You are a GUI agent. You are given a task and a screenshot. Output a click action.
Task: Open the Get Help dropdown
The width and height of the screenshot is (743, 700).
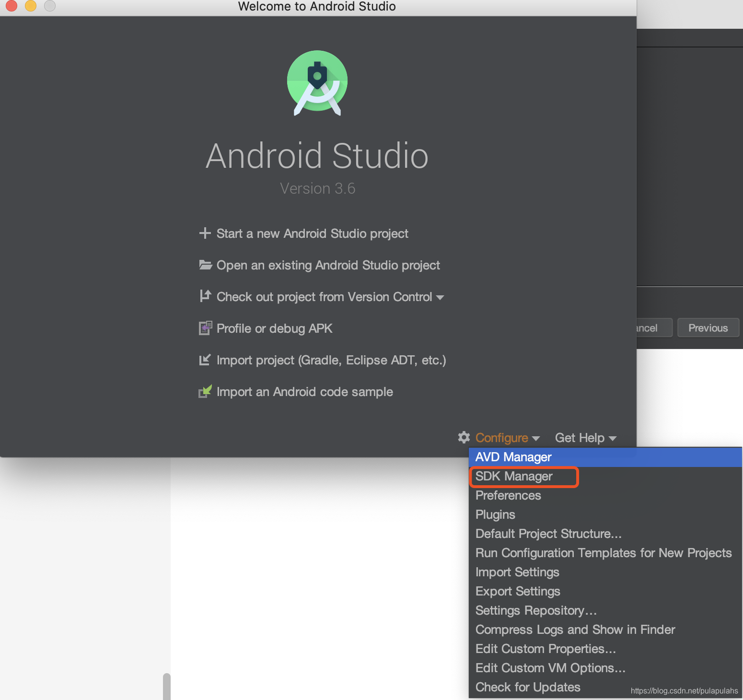point(580,438)
